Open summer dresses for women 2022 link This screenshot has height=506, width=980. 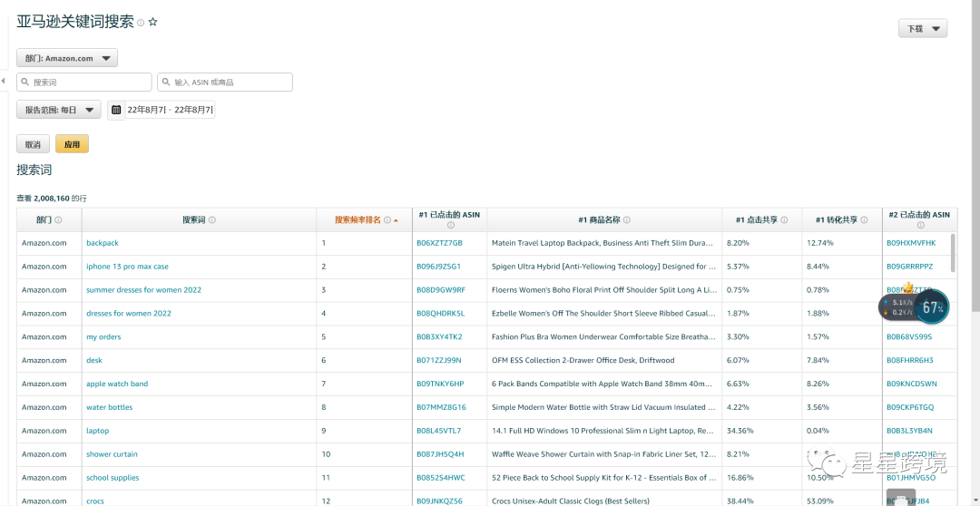pyautogui.click(x=143, y=290)
